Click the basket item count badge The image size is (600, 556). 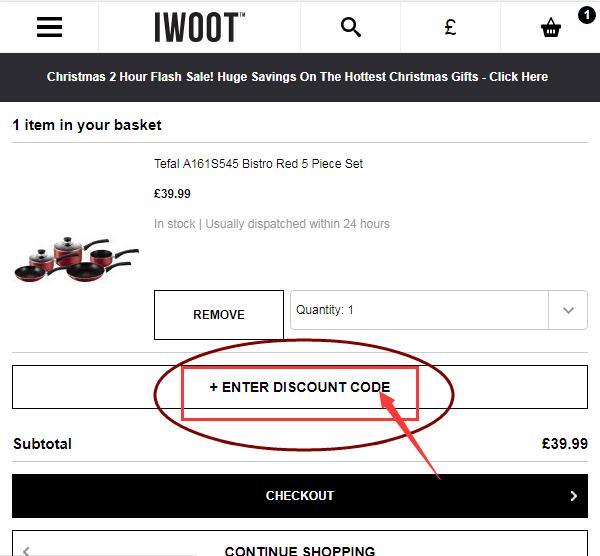tap(585, 14)
